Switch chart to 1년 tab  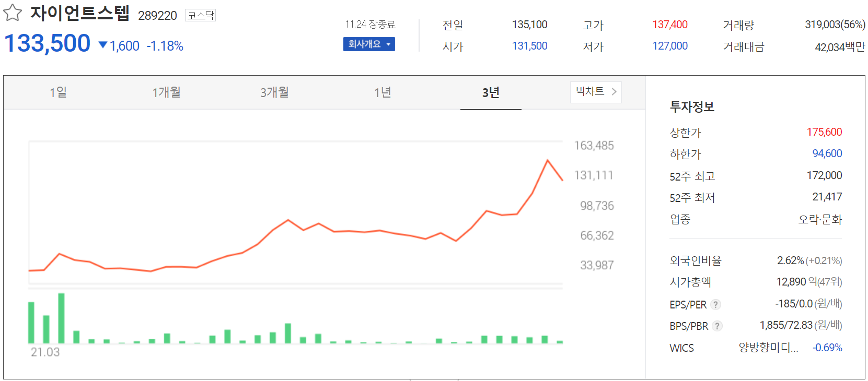(383, 92)
